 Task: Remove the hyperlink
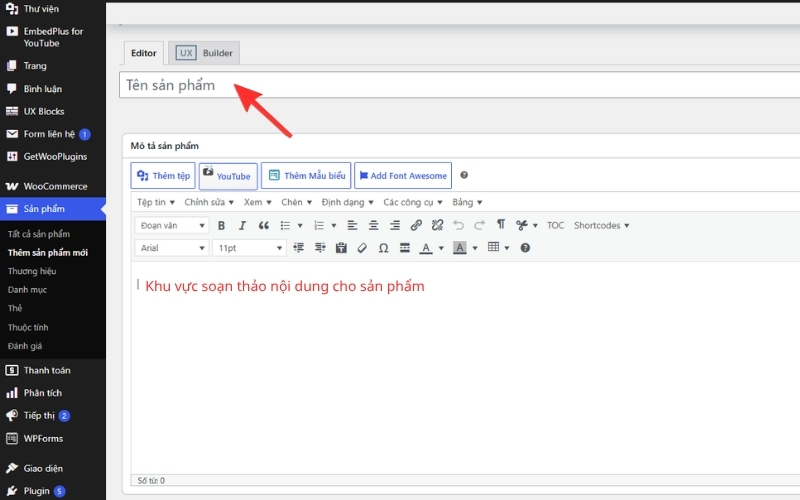pyautogui.click(x=437, y=226)
